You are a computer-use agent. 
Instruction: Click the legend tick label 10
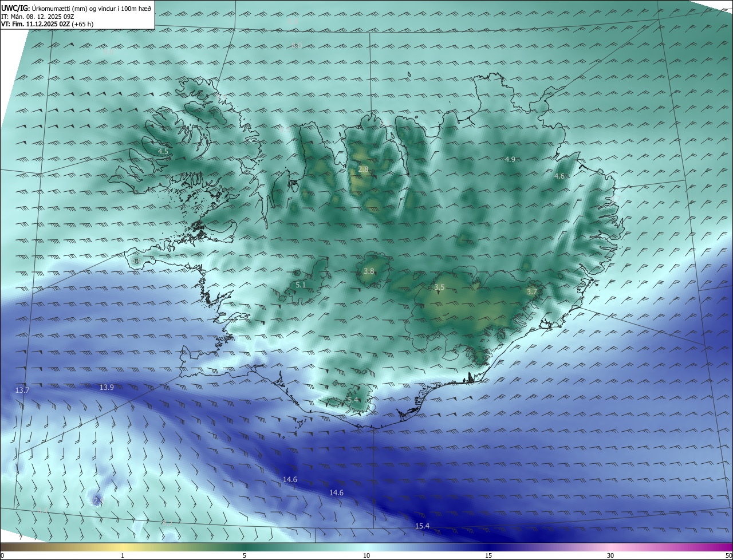click(366, 556)
